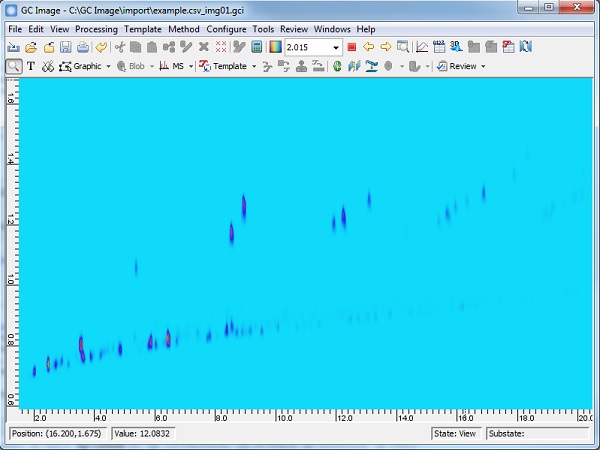The image size is (600, 450).
Task: Click the Value: 12.0832 status field
Action: tap(143, 434)
